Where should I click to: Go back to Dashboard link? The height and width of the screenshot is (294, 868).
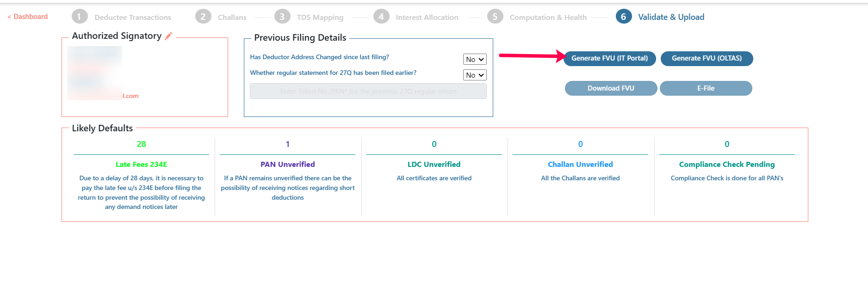click(x=28, y=17)
